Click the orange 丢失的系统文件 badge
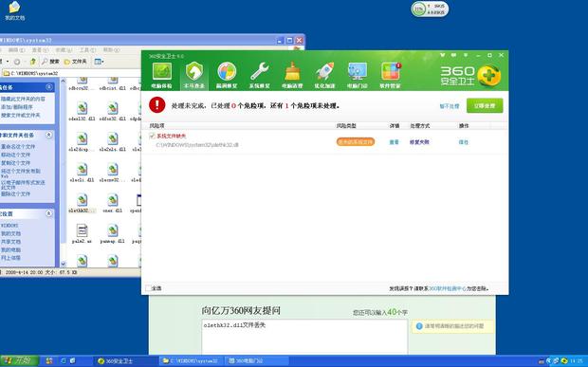Screen dimensions: 588x367 (355, 141)
